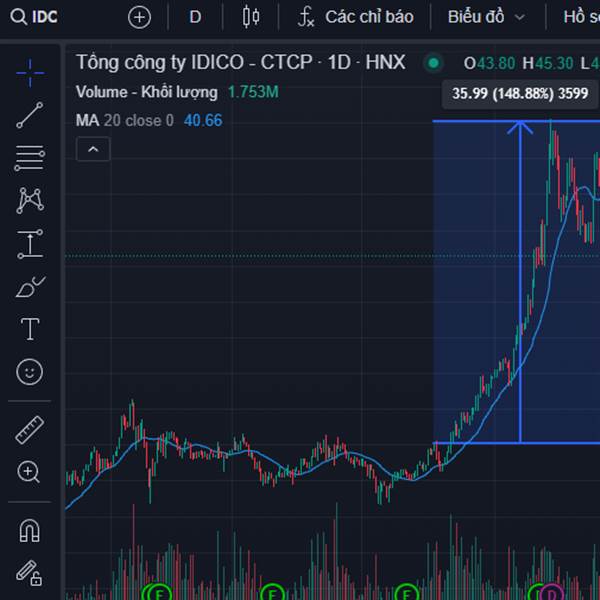Image resolution: width=600 pixels, height=600 pixels.
Task: Open the Biểu đồ dropdown
Action: (x=486, y=17)
